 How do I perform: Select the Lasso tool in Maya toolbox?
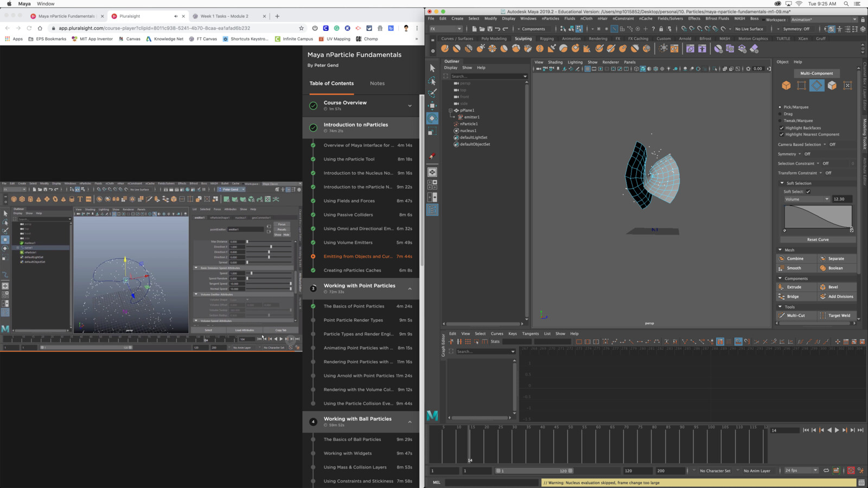[x=432, y=81]
